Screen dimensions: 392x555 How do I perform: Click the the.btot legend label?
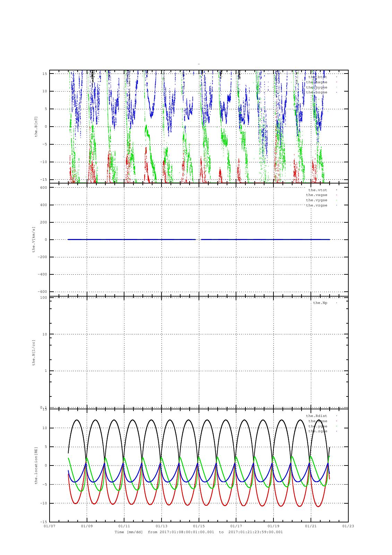317,77
